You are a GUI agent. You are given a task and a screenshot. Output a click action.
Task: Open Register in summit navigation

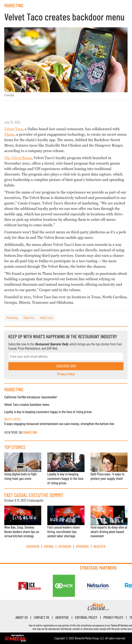(x=99, y=547)
